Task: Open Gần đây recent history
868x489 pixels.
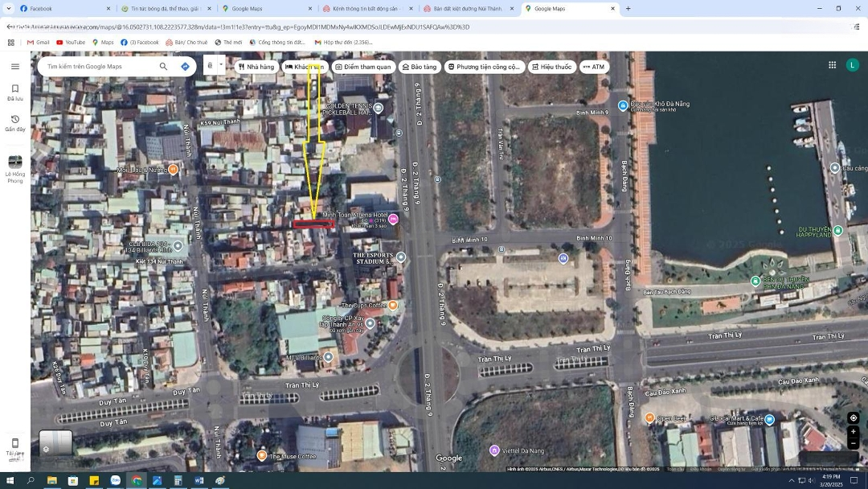Action: click(x=14, y=123)
